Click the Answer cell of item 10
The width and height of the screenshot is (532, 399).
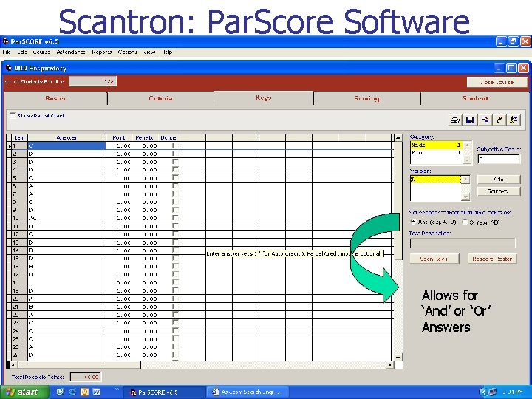(66, 218)
